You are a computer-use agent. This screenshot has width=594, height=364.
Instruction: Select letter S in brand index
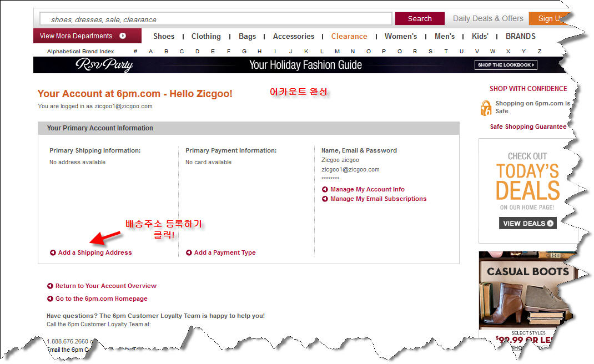coord(430,52)
